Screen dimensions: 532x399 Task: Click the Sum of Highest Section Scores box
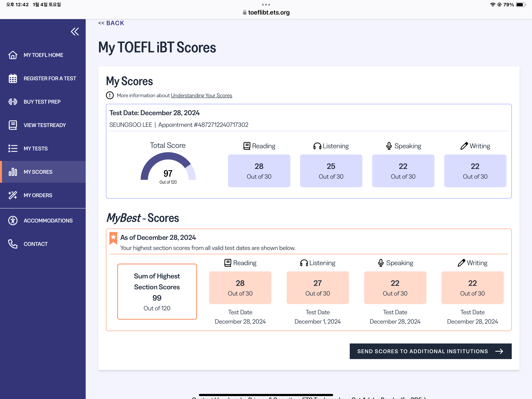point(157,292)
